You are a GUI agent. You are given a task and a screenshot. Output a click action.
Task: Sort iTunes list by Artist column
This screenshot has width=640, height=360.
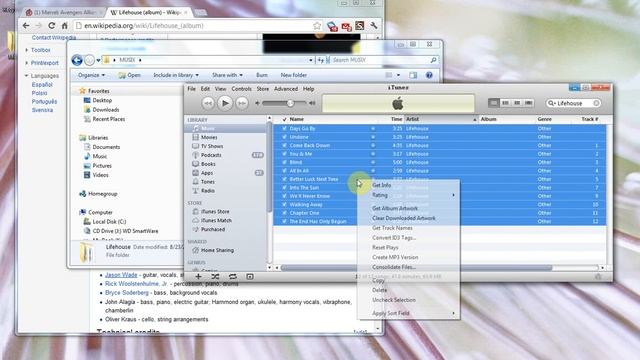click(x=441, y=119)
